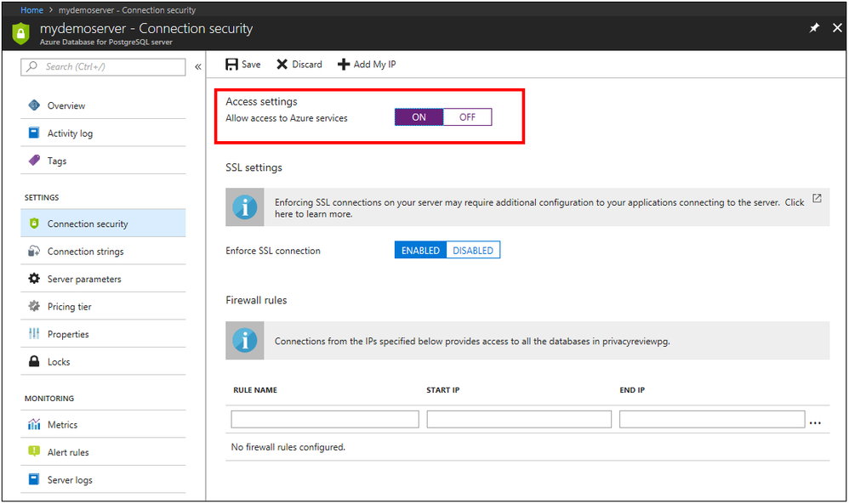The height and width of the screenshot is (504, 849).
Task: Click the Pricing tier gear icon
Action: click(x=34, y=306)
